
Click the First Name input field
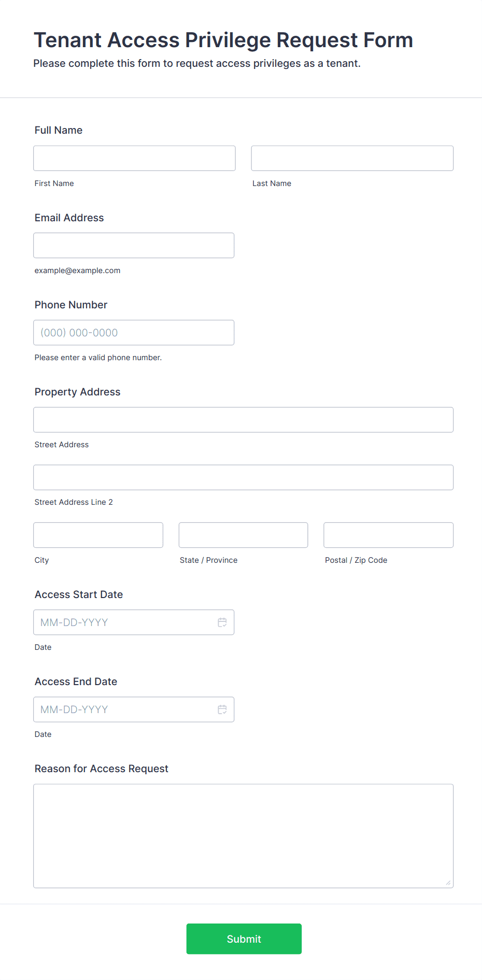point(134,158)
